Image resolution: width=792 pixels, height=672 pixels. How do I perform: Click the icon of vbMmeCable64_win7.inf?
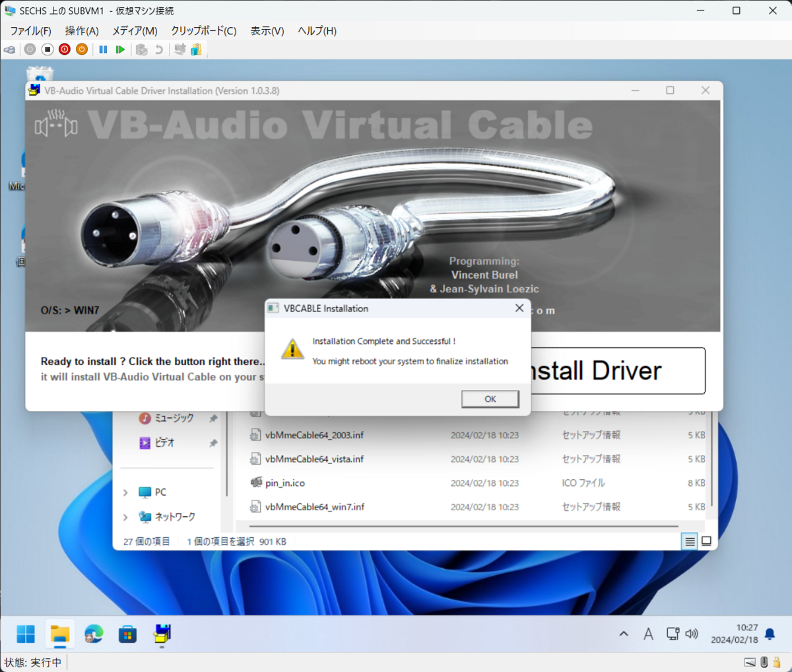(x=255, y=507)
